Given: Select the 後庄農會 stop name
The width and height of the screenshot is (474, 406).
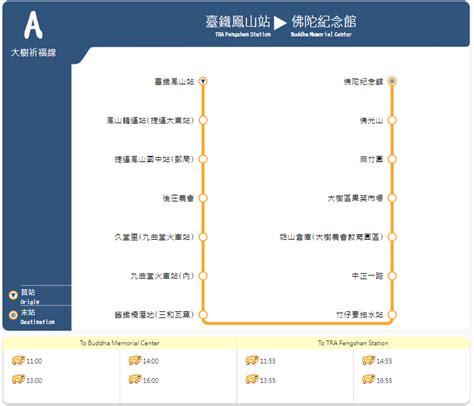Looking at the screenshot, I should [178, 198].
